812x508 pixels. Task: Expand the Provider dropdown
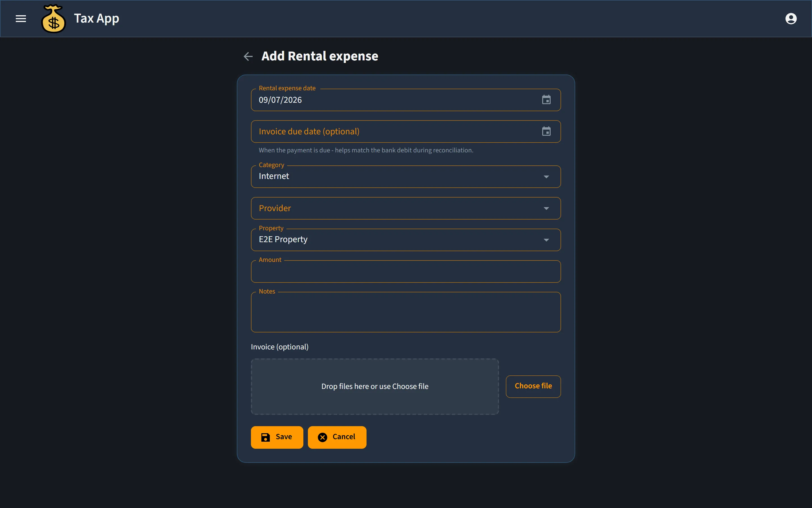pos(406,208)
